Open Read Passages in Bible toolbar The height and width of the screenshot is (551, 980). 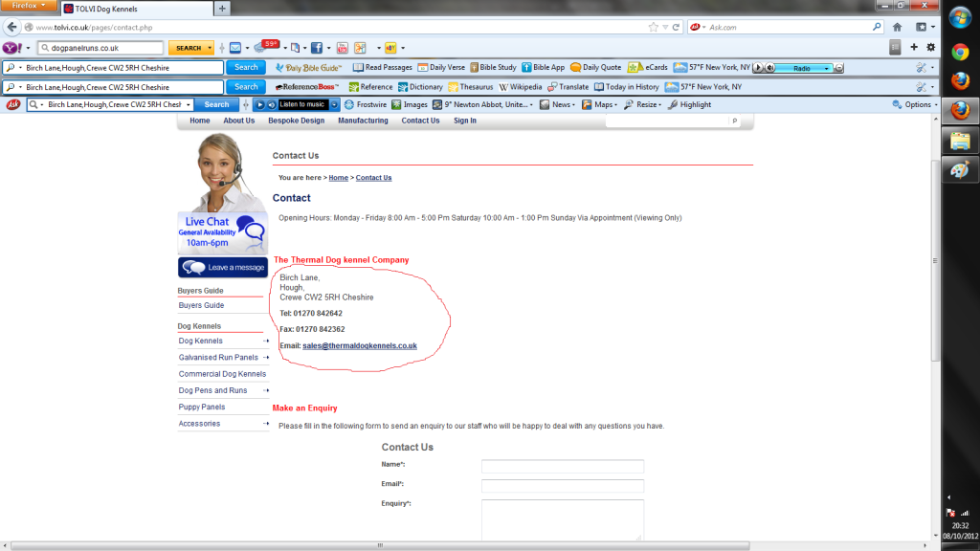point(383,68)
